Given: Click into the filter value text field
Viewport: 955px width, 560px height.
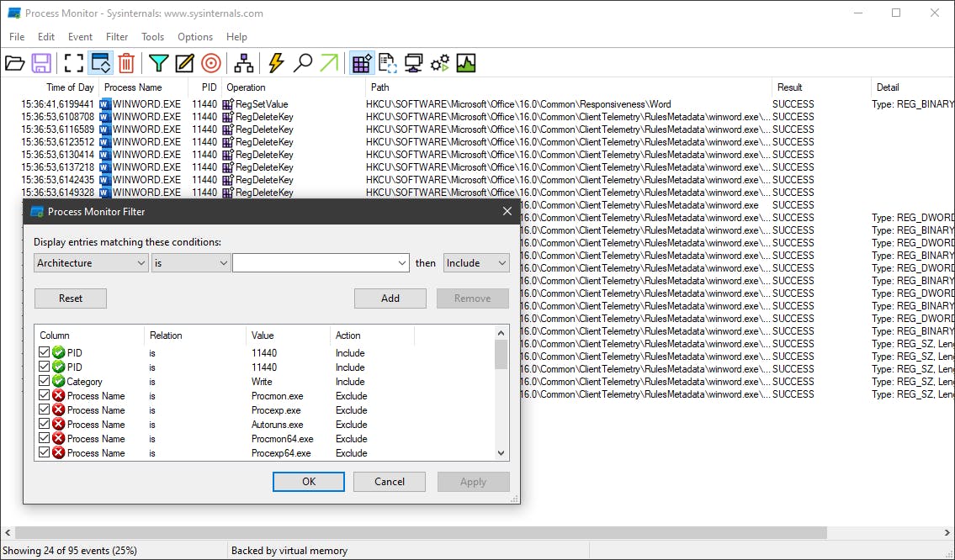Looking at the screenshot, I should (315, 263).
